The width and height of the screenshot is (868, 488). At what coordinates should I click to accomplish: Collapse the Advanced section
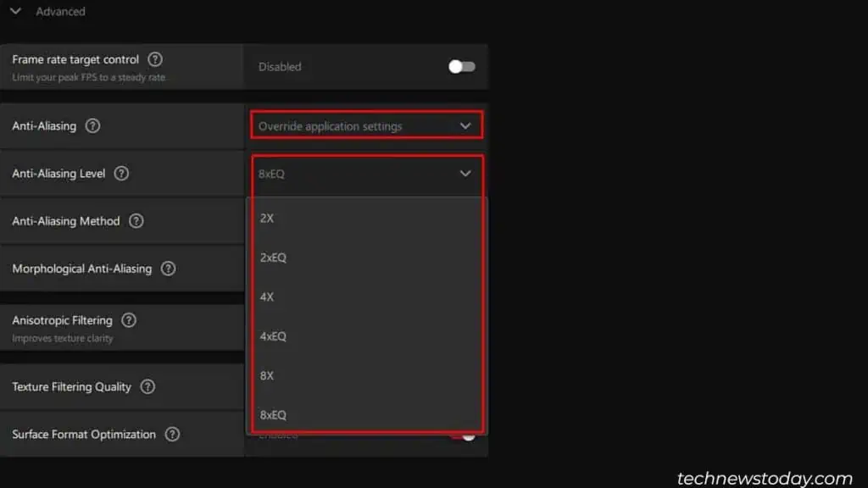pyautogui.click(x=14, y=12)
